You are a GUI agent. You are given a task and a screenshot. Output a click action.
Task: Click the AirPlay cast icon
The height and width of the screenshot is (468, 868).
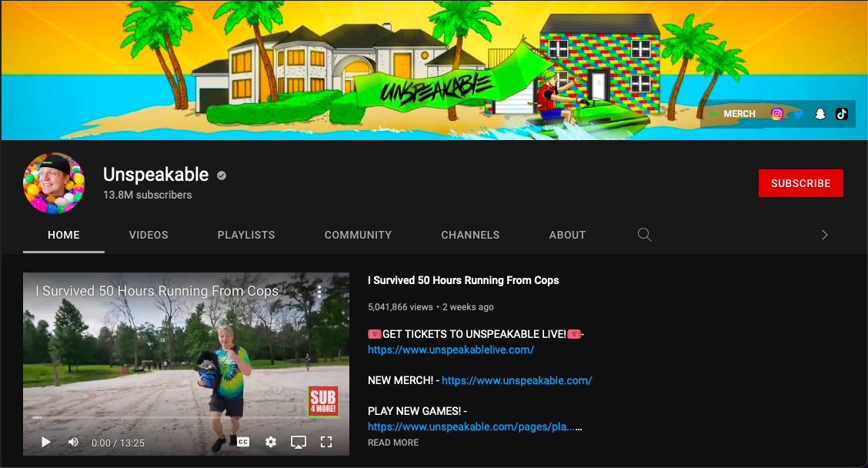coord(299,442)
